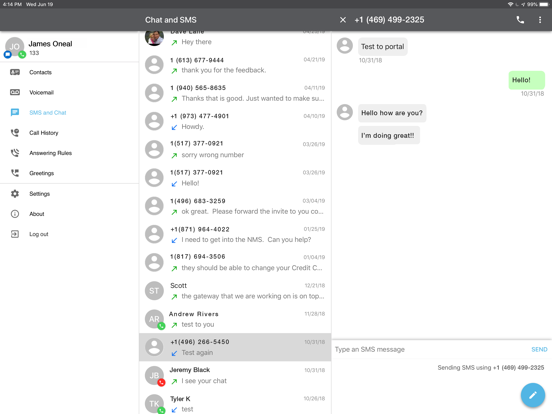Tap the blue compose pencil button

[x=533, y=395]
